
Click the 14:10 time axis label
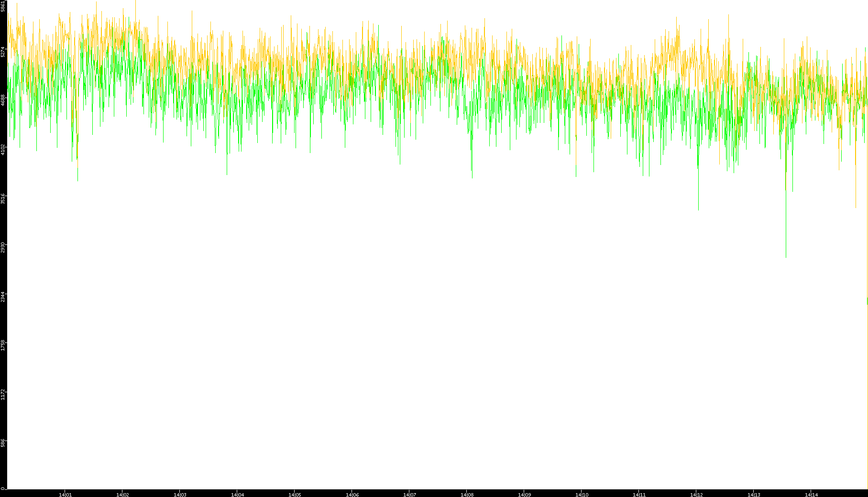click(x=582, y=495)
